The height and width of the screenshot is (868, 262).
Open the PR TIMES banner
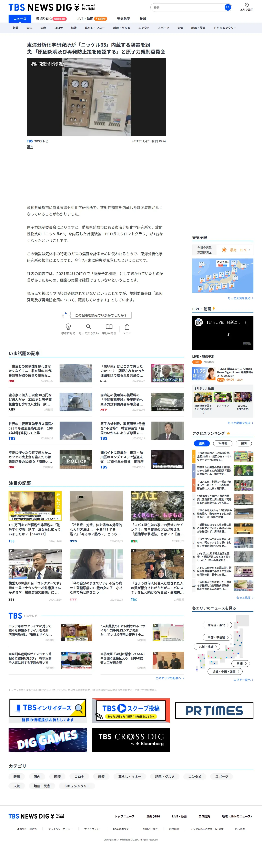click(214, 710)
